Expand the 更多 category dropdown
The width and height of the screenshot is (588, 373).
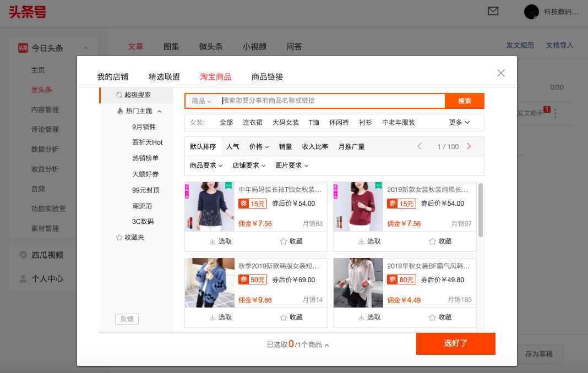click(x=459, y=123)
